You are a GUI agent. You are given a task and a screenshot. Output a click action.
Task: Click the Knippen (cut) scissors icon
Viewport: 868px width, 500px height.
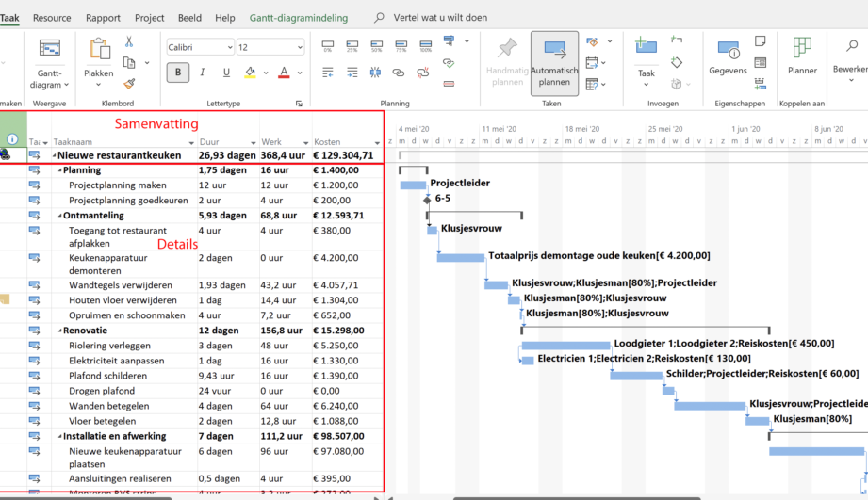point(129,41)
